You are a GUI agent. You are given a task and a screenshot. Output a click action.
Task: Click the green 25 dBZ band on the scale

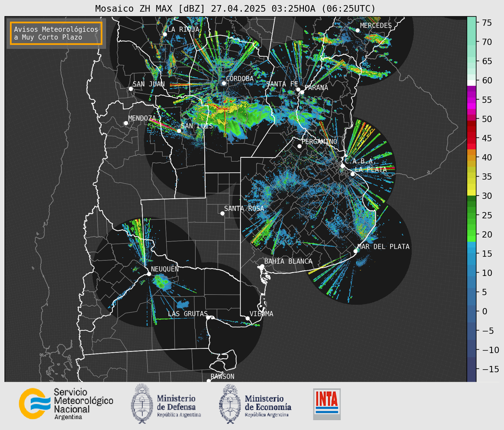click(x=471, y=215)
